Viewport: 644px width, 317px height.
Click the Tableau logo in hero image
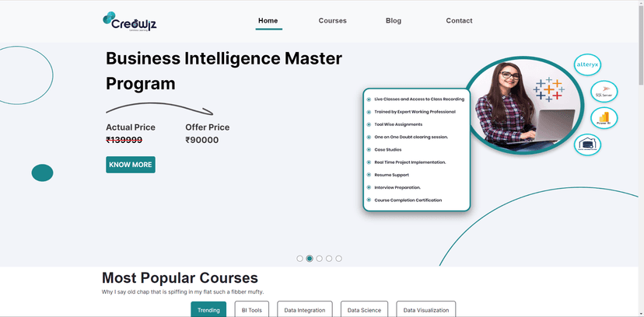[x=548, y=89]
